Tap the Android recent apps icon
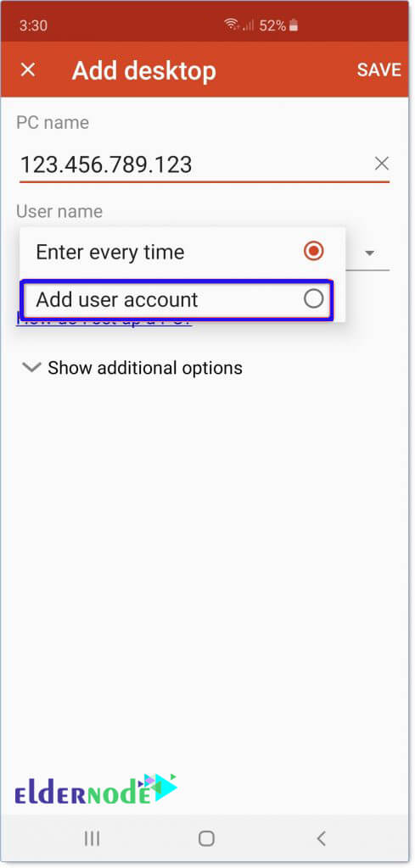 click(92, 838)
